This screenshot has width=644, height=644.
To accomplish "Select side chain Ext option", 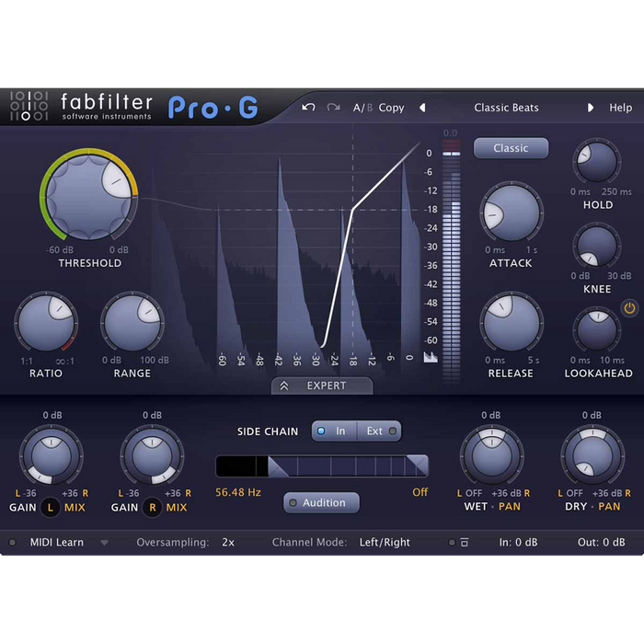I will (379, 431).
